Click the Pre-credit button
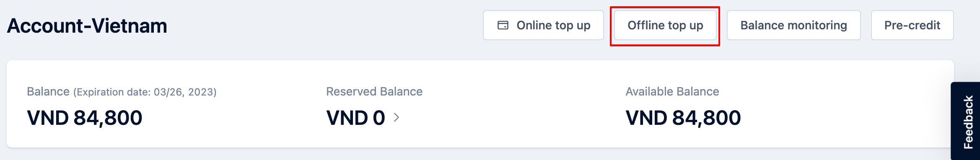This screenshot has width=980, height=160. pyautogui.click(x=912, y=25)
